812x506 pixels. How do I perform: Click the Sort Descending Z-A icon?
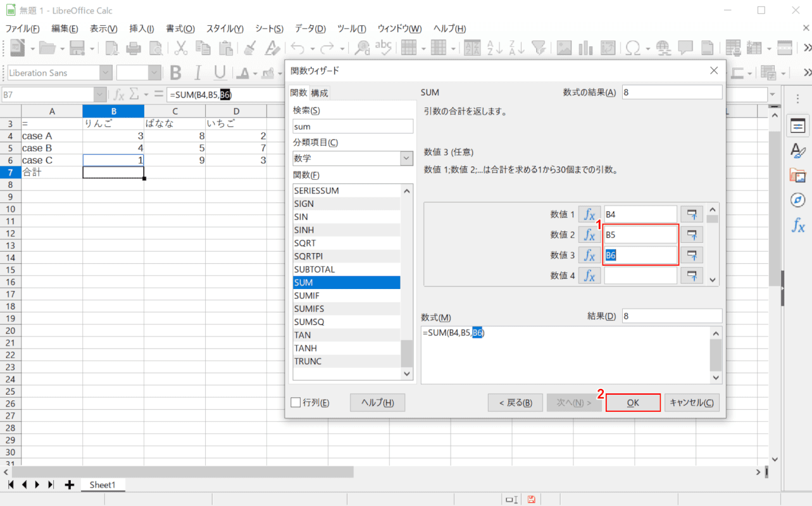click(516, 48)
